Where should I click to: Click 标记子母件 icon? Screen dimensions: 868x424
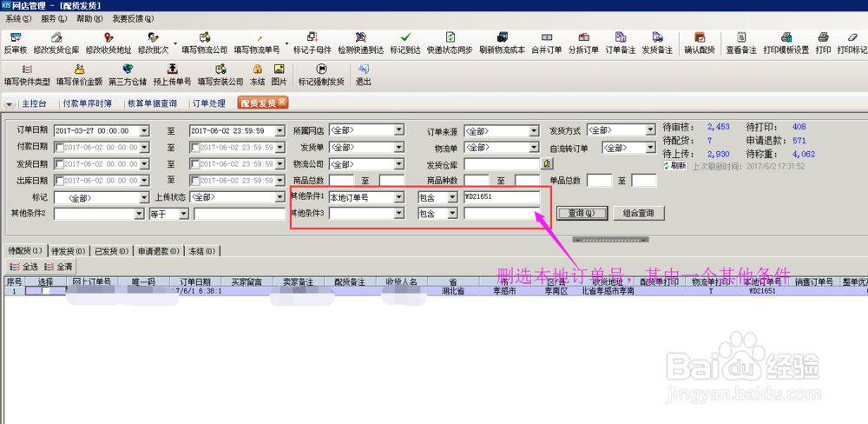click(312, 37)
